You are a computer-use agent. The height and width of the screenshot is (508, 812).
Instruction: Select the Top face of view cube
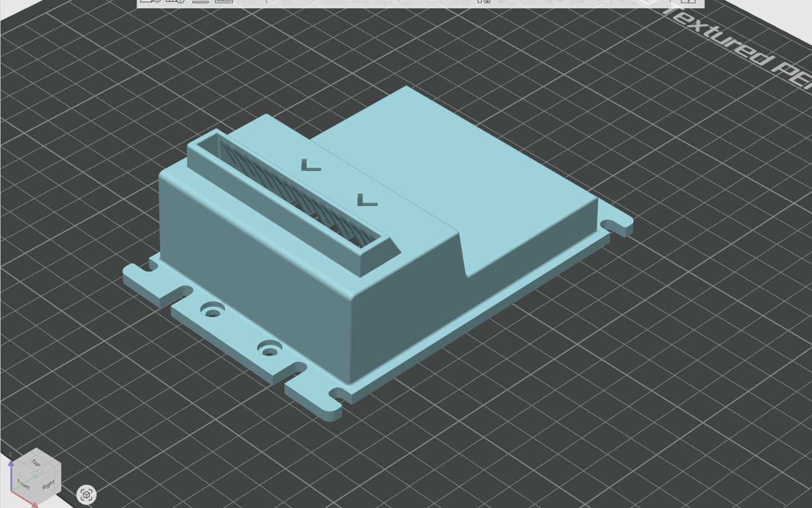click(x=36, y=462)
